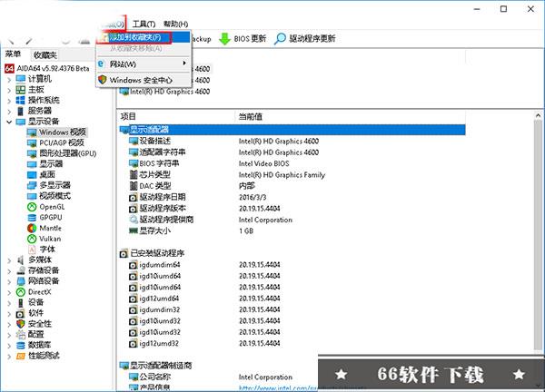Select the 显示适配器 highlighted row
Screen dimensions: 545x392
(x=292, y=130)
